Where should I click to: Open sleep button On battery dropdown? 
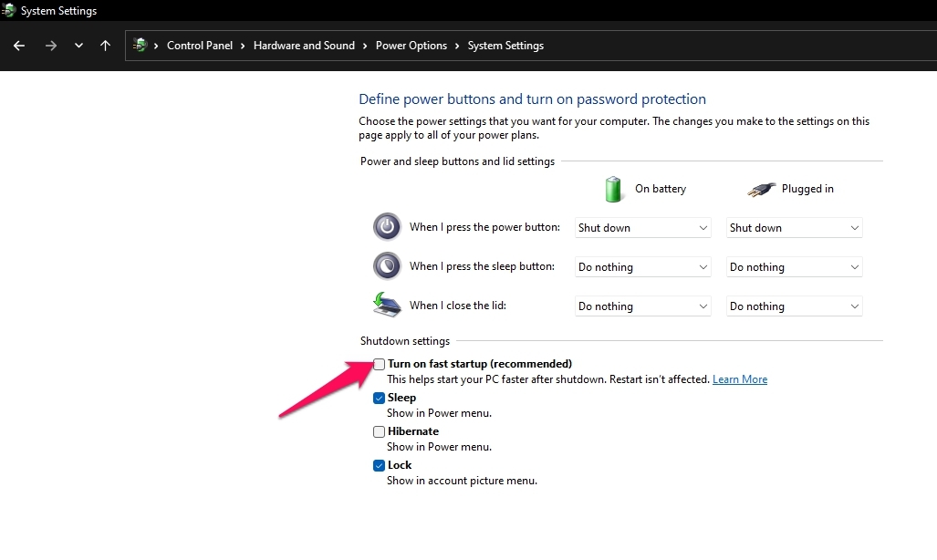(643, 267)
